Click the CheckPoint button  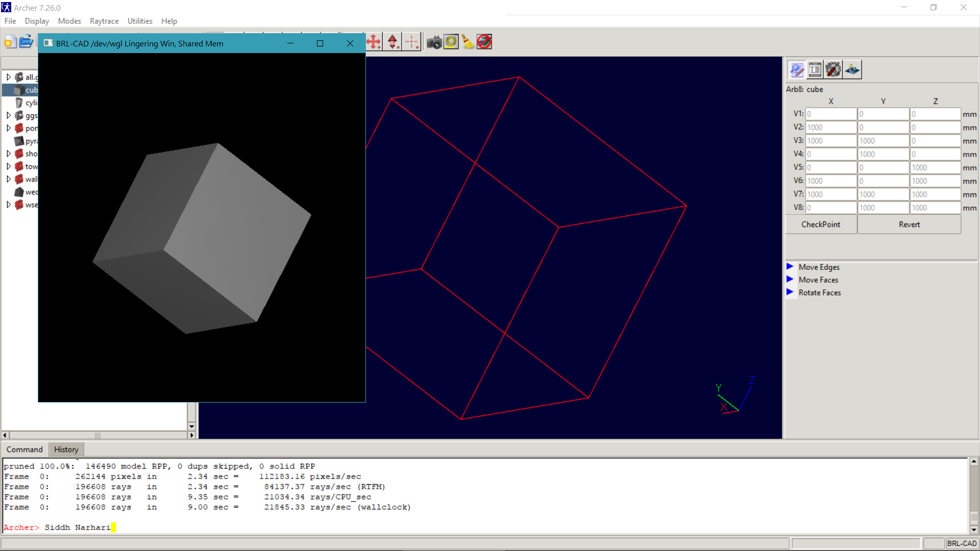pyautogui.click(x=821, y=224)
